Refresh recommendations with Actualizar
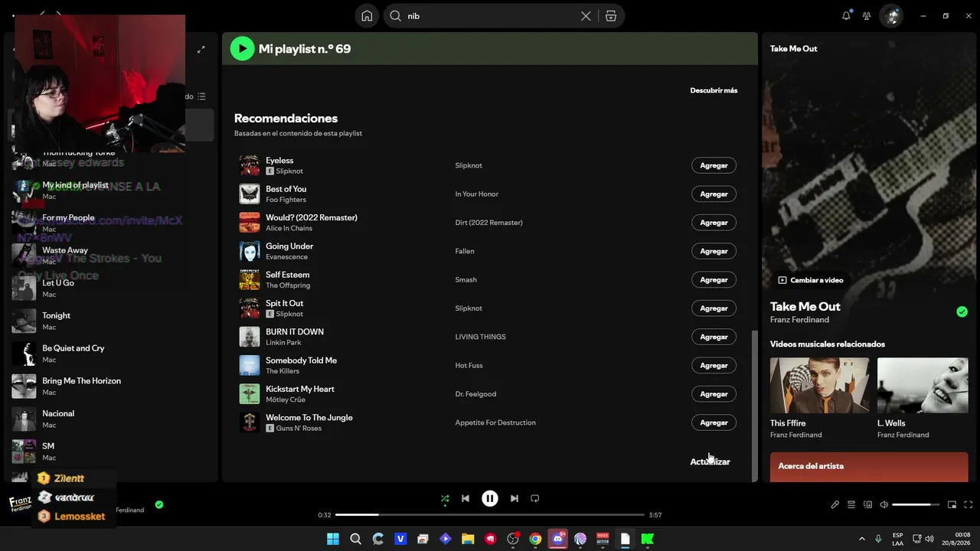The height and width of the screenshot is (551, 980). pyautogui.click(x=710, y=461)
